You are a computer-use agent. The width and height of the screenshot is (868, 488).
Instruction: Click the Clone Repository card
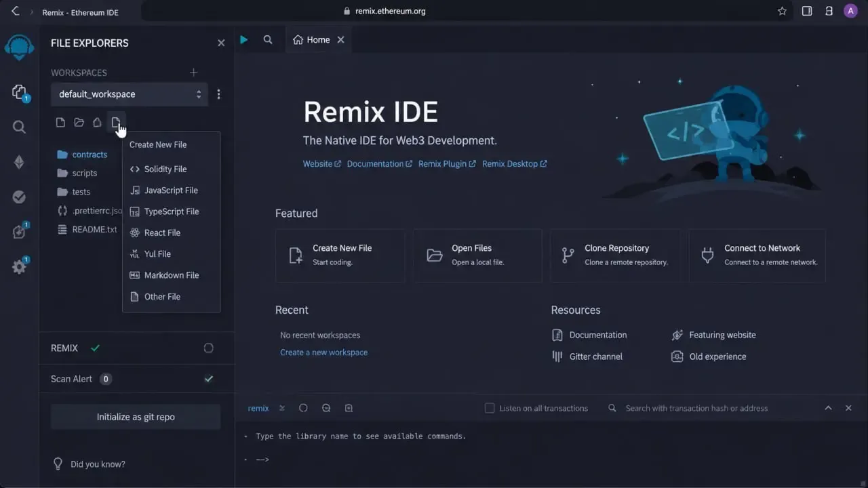click(x=614, y=255)
